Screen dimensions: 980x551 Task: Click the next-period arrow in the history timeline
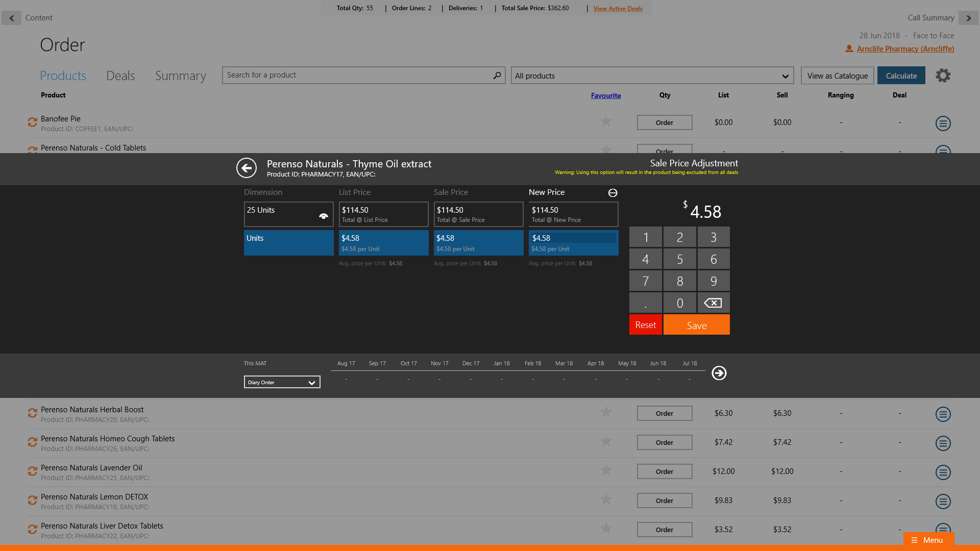coord(719,373)
